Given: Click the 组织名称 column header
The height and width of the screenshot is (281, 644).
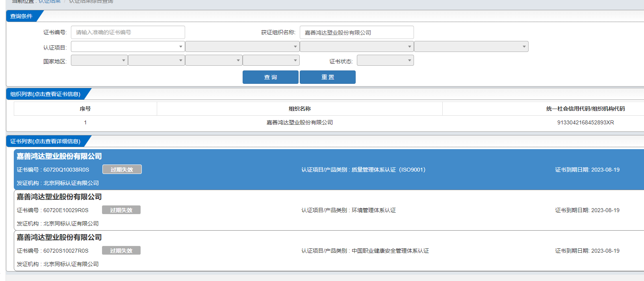Looking at the screenshot, I should [300, 109].
